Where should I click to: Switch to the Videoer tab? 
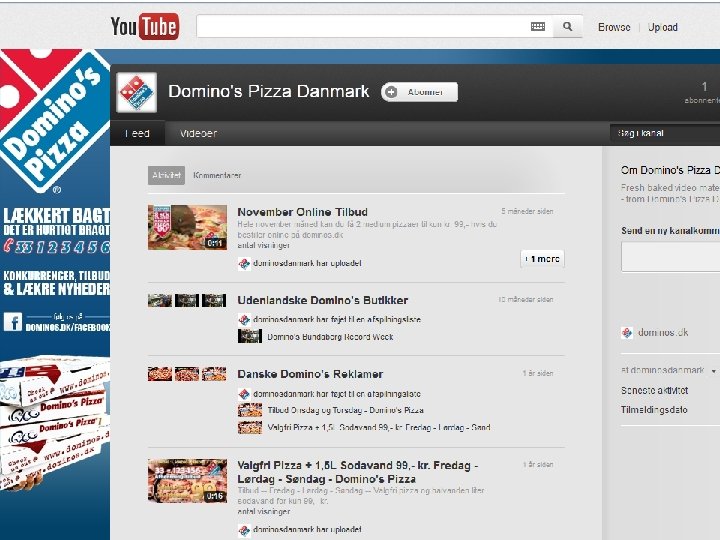198,134
